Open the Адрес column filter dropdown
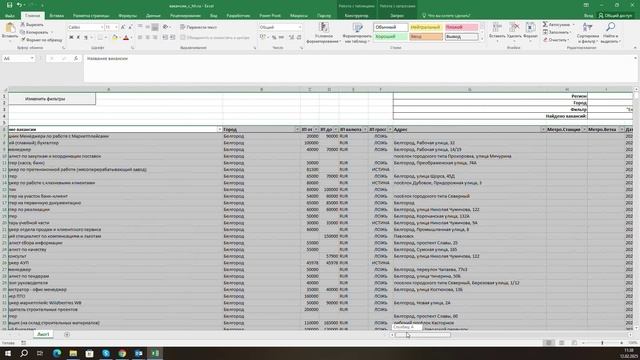 (x=543, y=129)
